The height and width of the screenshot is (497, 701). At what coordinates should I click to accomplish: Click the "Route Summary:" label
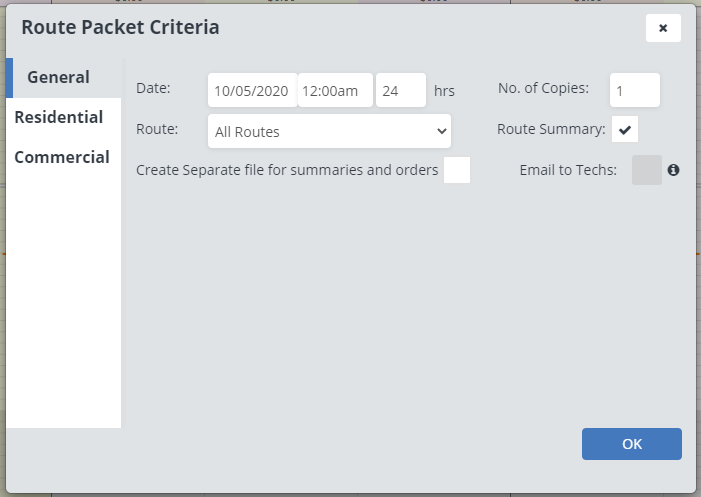click(x=551, y=129)
